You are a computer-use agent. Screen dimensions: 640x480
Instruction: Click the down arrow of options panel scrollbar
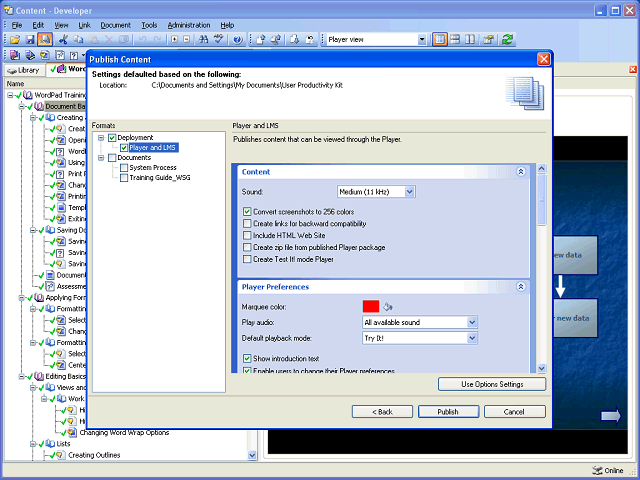[x=542, y=368]
